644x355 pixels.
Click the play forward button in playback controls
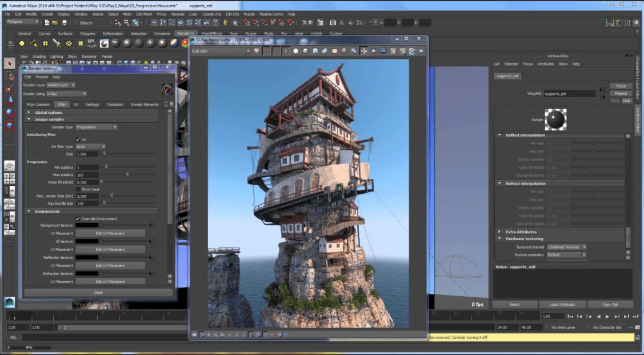pos(607,316)
